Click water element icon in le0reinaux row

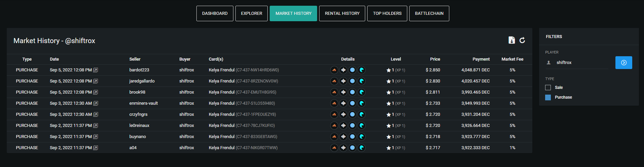(x=362, y=126)
